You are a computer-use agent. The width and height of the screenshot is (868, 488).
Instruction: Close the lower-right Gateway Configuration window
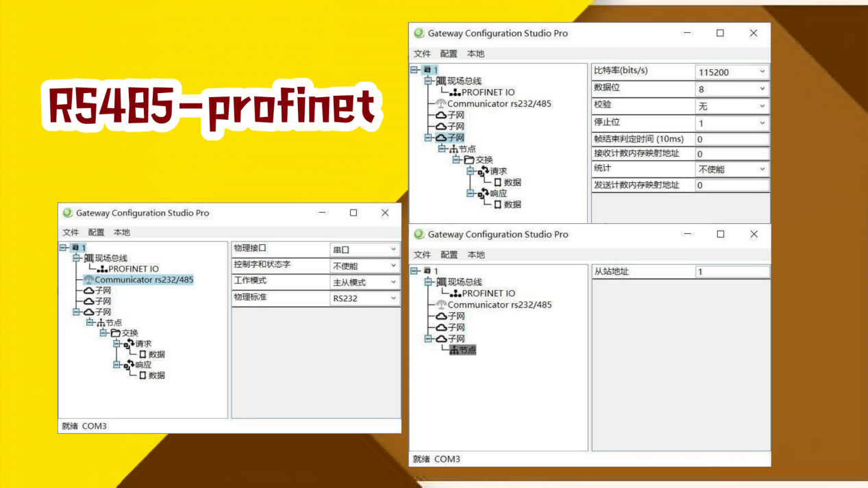click(754, 234)
